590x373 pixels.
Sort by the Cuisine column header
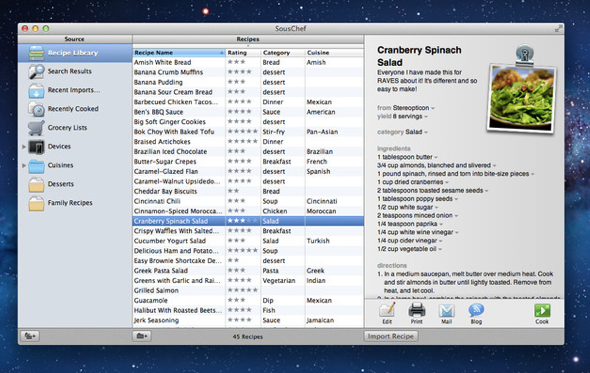click(334, 53)
